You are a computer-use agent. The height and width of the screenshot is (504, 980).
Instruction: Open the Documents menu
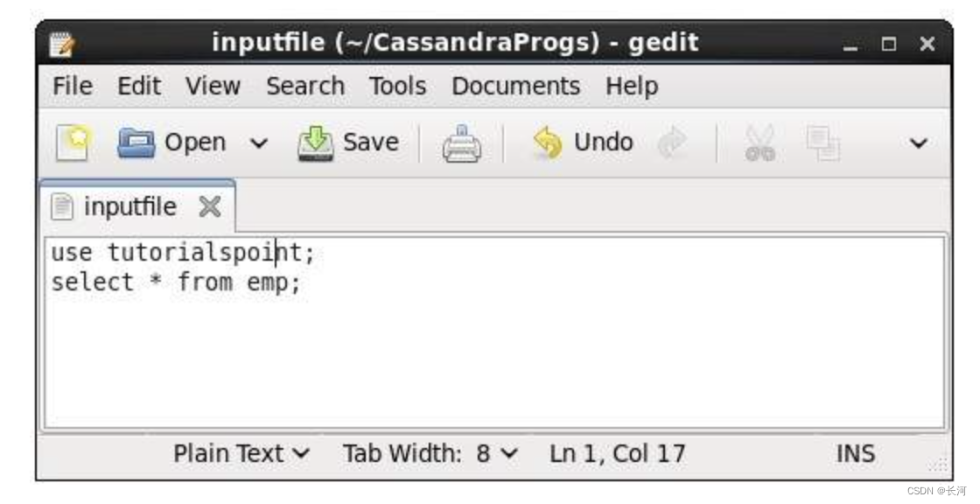coord(515,86)
